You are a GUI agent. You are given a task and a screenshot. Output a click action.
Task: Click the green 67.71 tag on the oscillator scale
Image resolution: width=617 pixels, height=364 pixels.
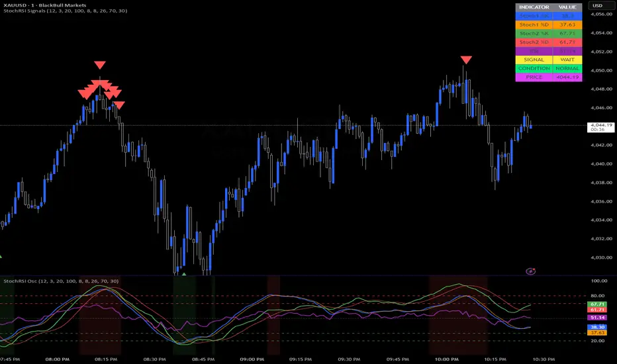coord(597,304)
